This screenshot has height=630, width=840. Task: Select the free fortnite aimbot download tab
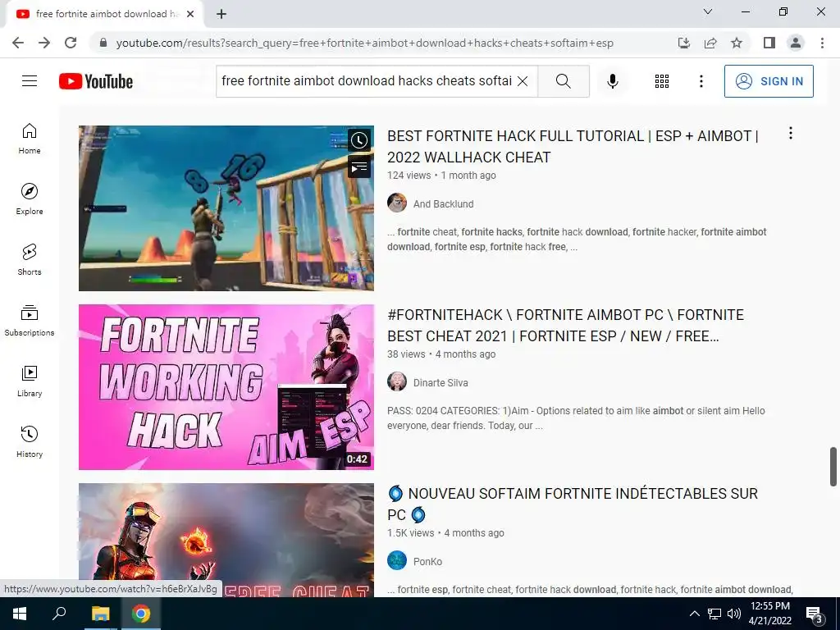[104, 15]
